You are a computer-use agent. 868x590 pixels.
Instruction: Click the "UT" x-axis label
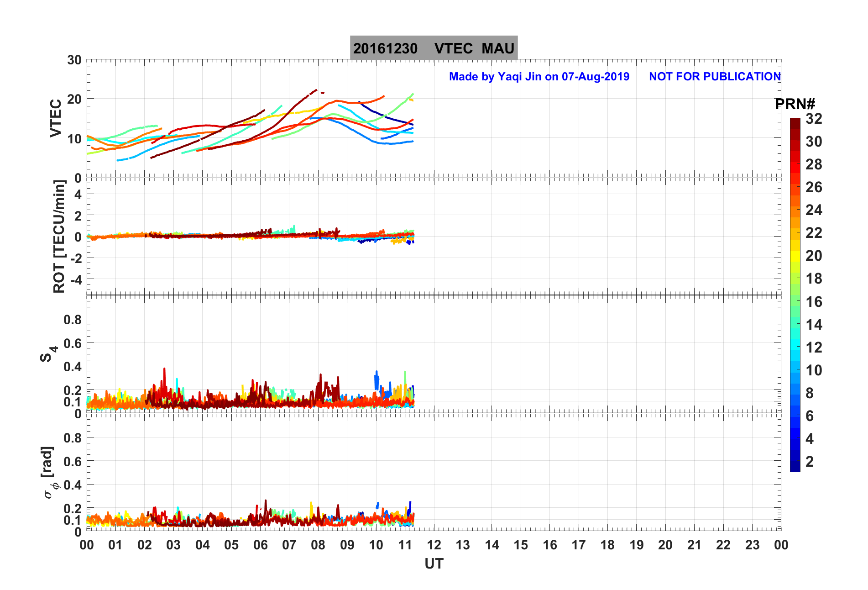pos(434,564)
